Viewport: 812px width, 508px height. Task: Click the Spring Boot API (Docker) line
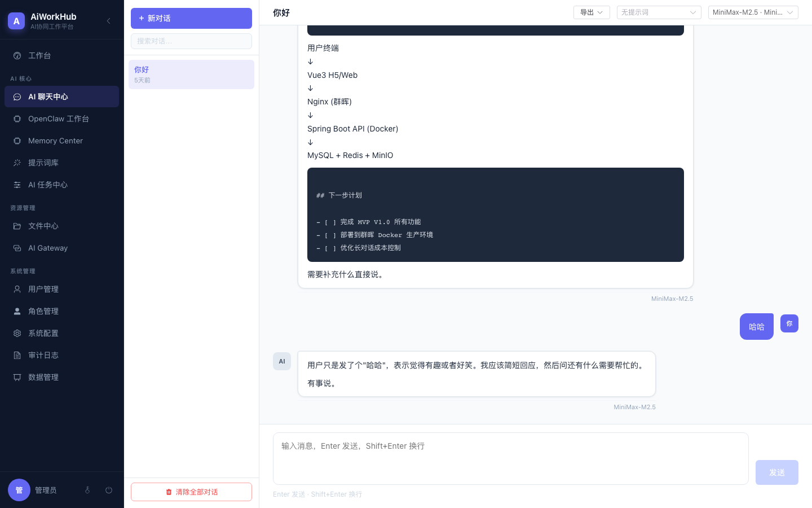[353, 129]
